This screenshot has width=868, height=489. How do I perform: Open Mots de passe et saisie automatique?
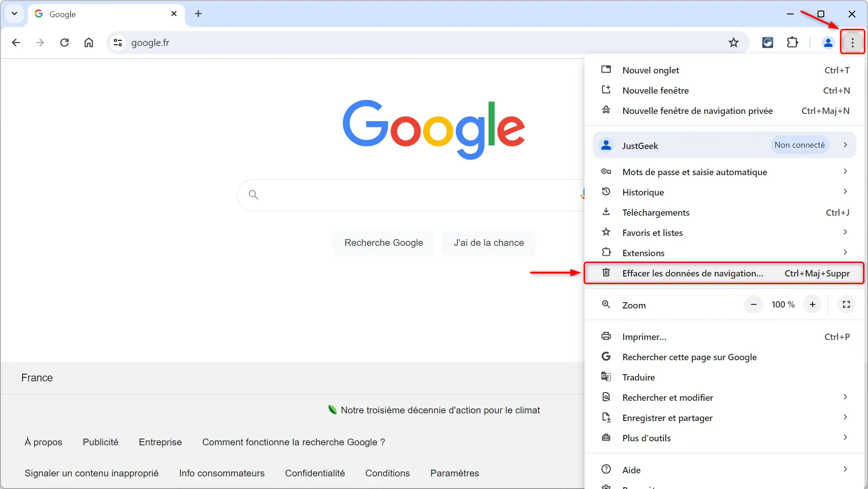point(725,172)
